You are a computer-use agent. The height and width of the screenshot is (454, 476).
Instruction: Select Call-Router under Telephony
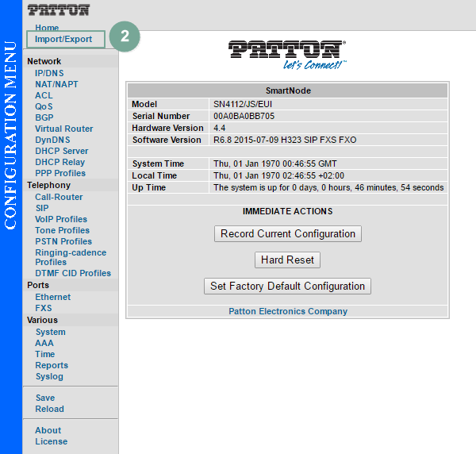click(x=59, y=197)
